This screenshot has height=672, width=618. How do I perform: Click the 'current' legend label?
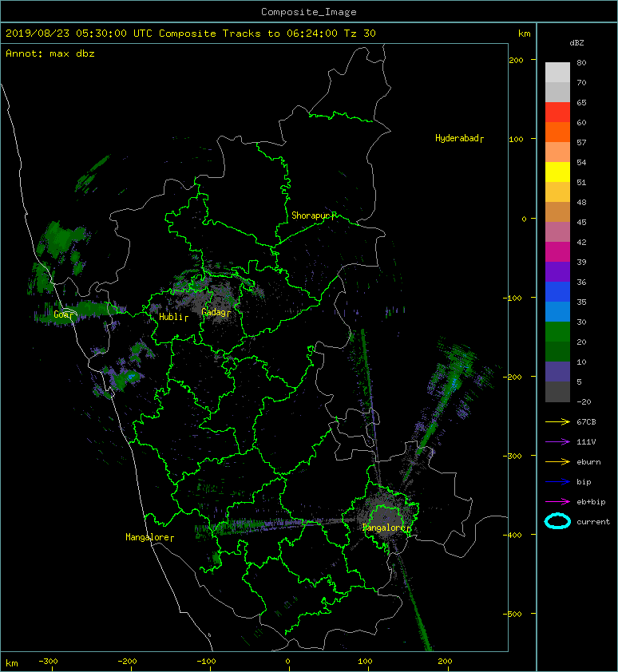tap(593, 522)
